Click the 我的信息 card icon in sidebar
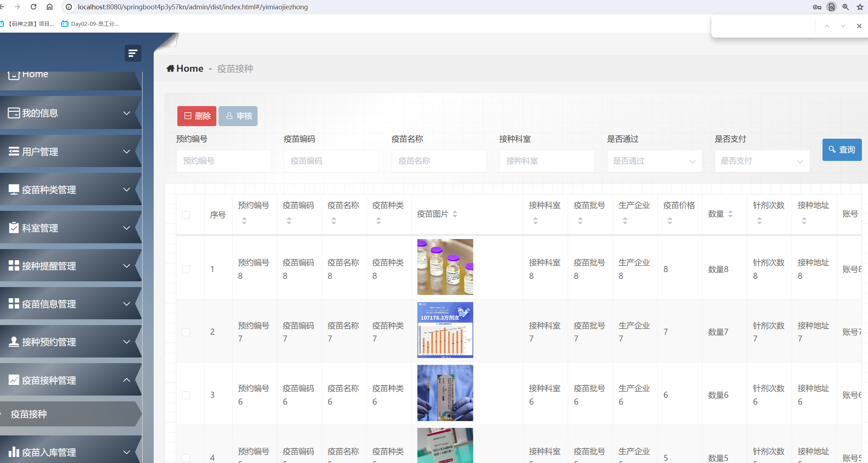The image size is (868, 463). pyautogui.click(x=14, y=113)
